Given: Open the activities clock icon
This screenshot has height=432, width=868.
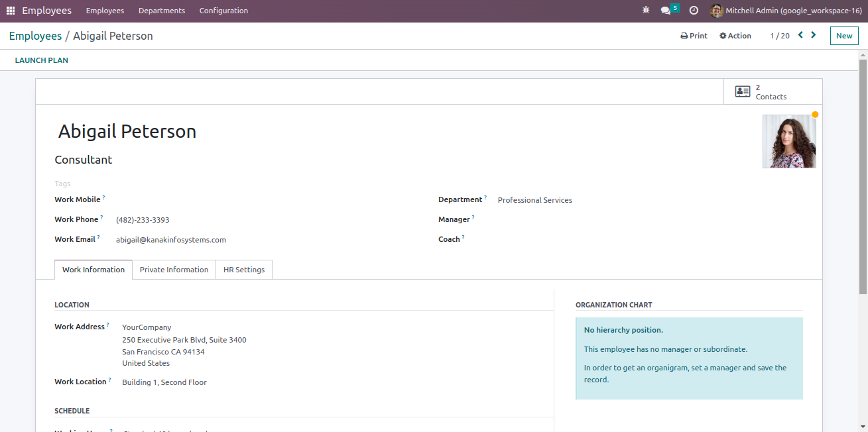Looking at the screenshot, I should (x=694, y=11).
